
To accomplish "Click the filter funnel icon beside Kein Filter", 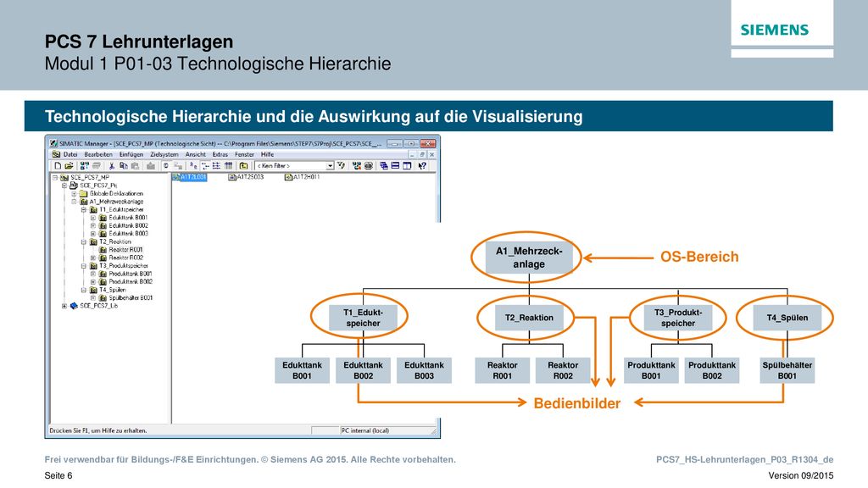I will [342, 165].
